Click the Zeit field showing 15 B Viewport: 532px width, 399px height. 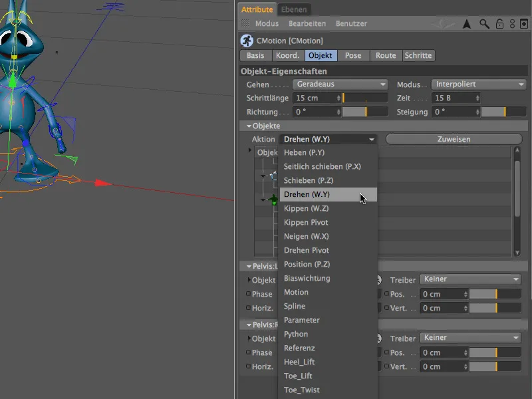coord(456,98)
